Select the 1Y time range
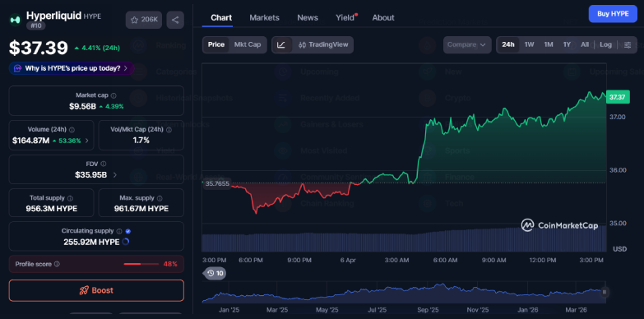Viewport: 644px width, 319px height. tap(567, 44)
